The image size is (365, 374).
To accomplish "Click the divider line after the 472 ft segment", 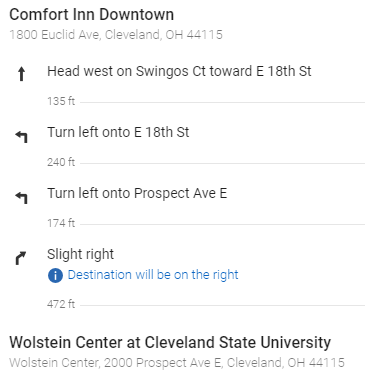I will coord(222,305).
